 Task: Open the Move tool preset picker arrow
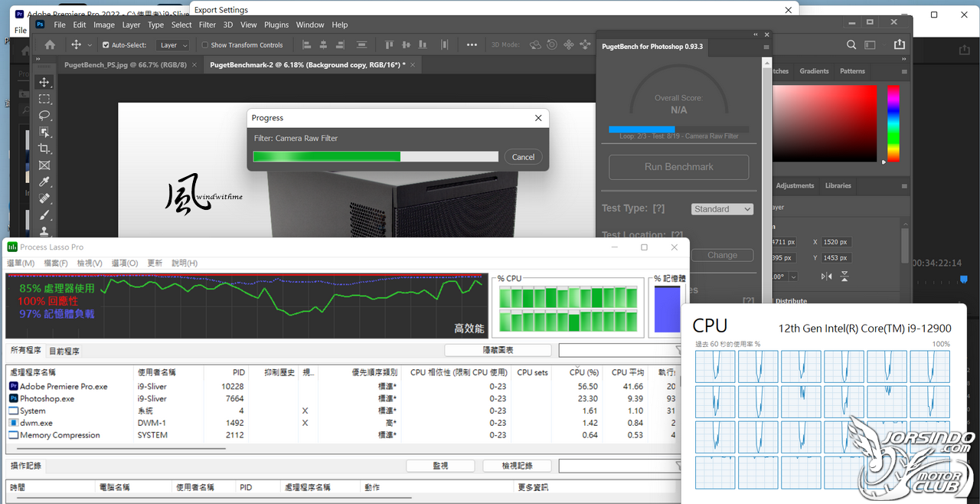coord(90,45)
